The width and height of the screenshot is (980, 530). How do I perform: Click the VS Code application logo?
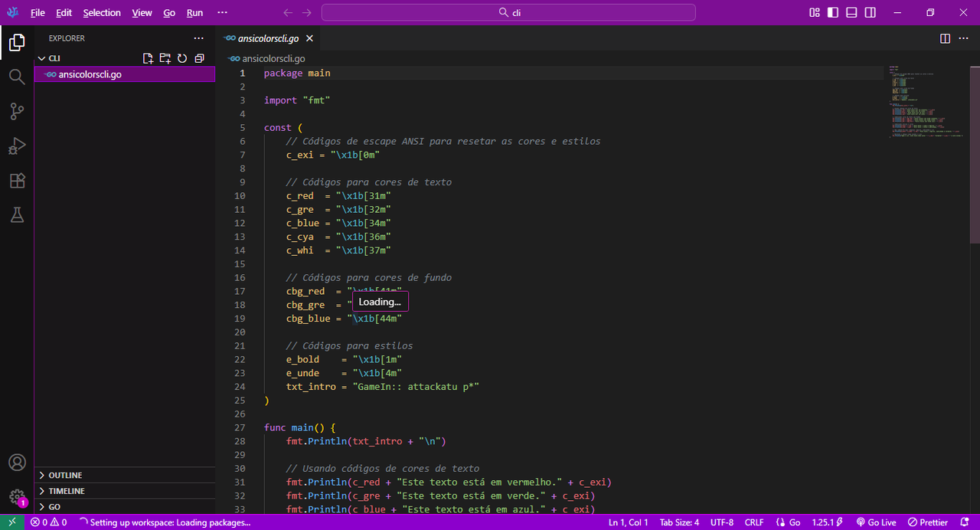point(13,13)
